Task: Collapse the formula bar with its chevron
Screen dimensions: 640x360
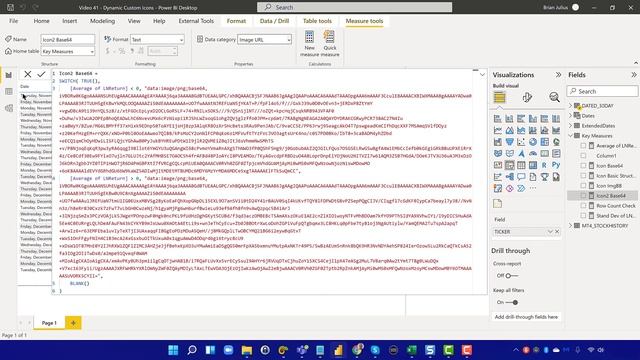Action: (482, 75)
